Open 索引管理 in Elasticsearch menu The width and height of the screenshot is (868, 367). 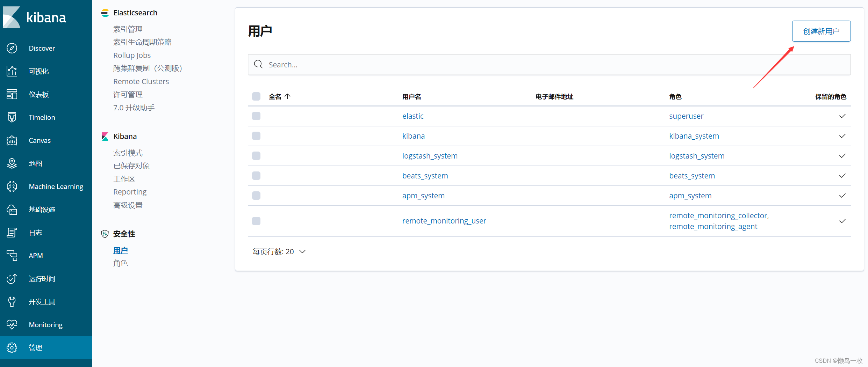click(x=128, y=29)
